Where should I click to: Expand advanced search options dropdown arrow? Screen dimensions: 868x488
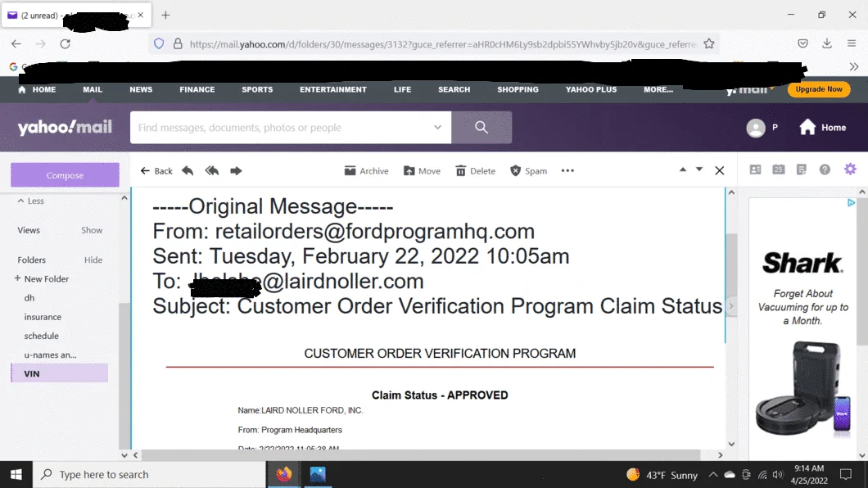tap(437, 127)
